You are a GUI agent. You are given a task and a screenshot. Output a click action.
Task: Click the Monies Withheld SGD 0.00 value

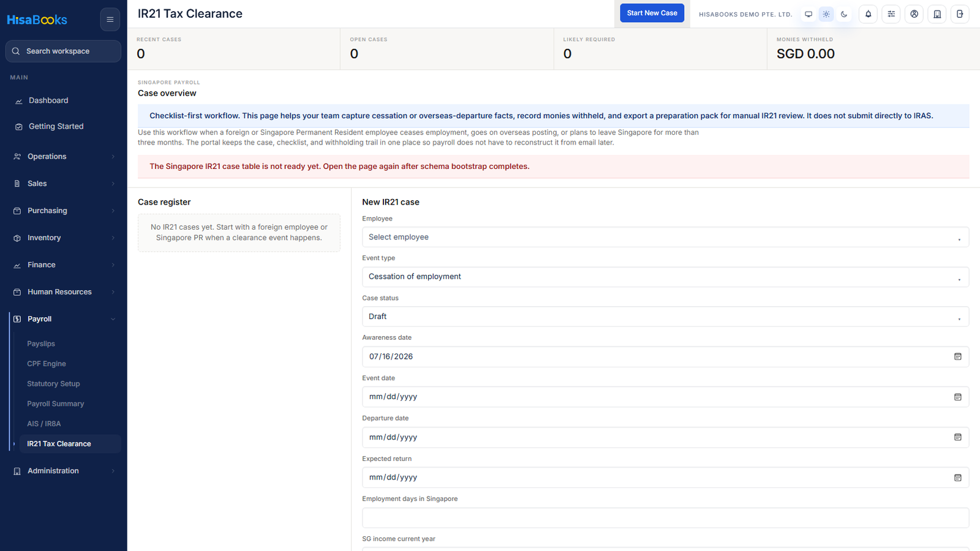click(805, 54)
